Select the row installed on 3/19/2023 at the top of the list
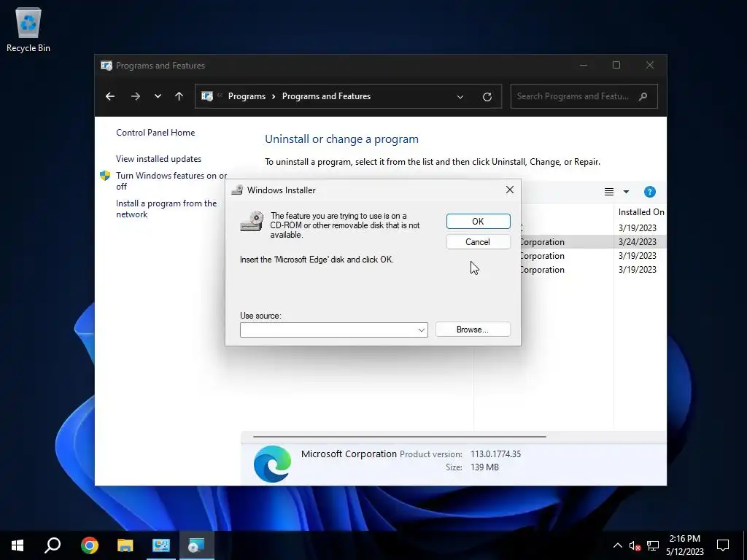 [x=593, y=228]
